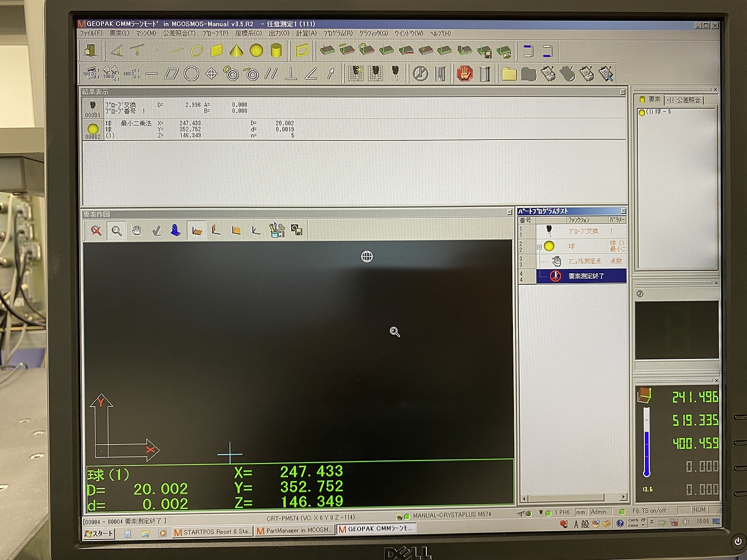747x560 pixels.
Task: Open the 座標系(C) menu
Action: point(248,33)
